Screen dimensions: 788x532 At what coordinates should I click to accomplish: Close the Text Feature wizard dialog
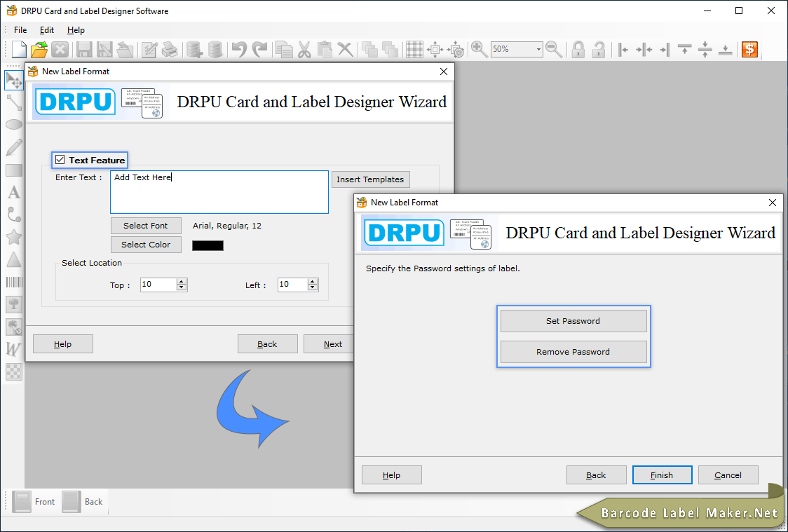pos(444,71)
